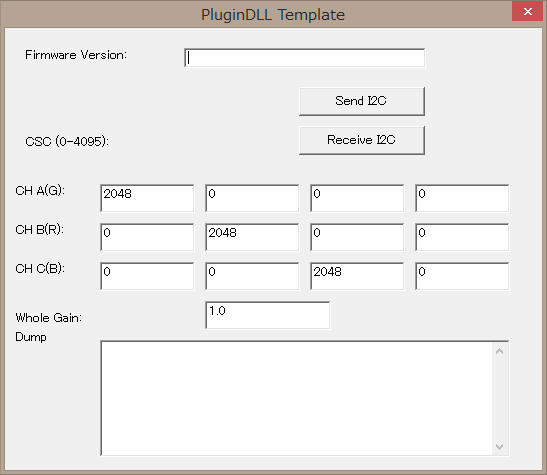Close the PluginDLL Template window
The width and height of the screenshot is (547, 475).
(x=527, y=11)
